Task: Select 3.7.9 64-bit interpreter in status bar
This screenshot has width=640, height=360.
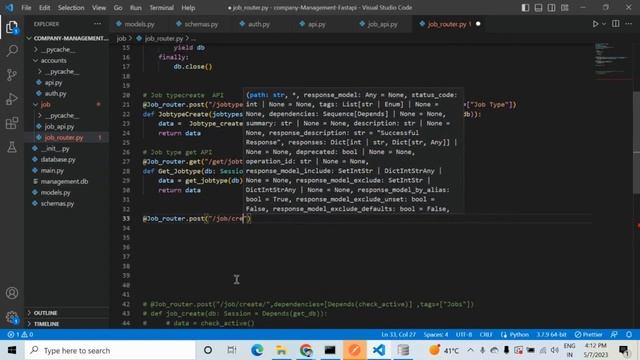Action: tap(551, 334)
